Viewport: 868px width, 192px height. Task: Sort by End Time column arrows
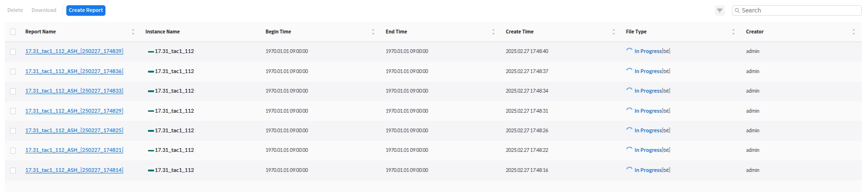[493, 32]
